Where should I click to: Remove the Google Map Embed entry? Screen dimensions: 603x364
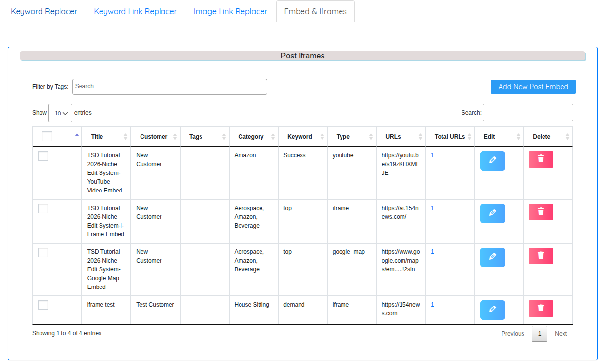pyautogui.click(x=541, y=256)
